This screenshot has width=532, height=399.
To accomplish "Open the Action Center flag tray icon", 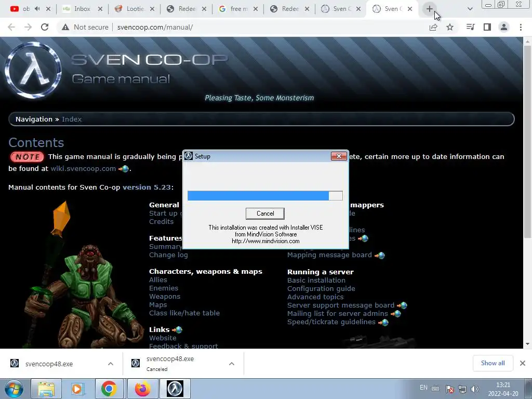I will coord(449,389).
